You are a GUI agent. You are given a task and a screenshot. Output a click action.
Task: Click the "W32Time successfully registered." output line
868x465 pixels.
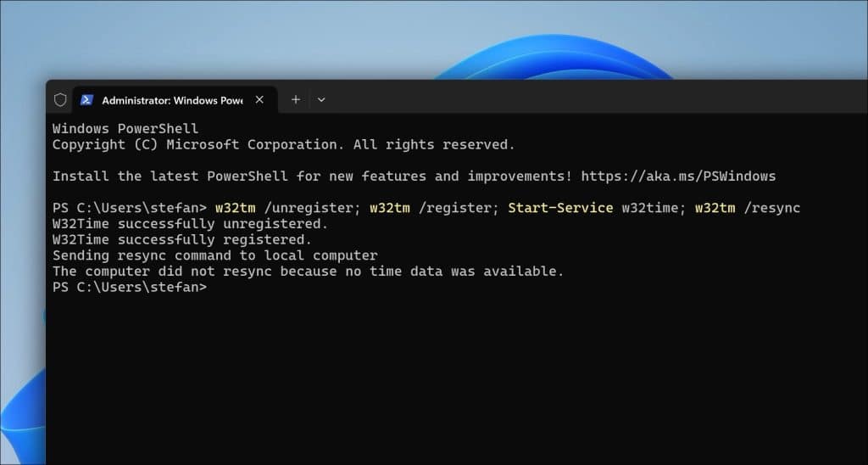[x=181, y=240]
